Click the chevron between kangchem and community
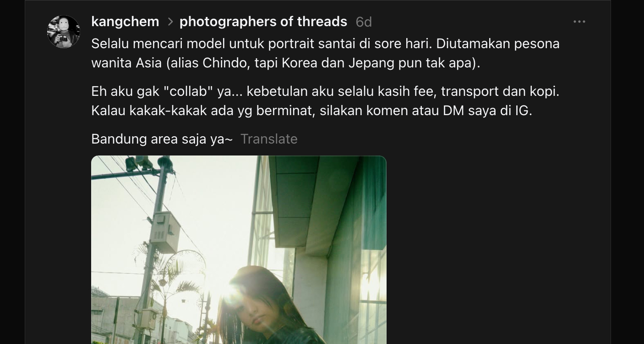Image resolution: width=644 pixels, height=344 pixels. [170, 22]
